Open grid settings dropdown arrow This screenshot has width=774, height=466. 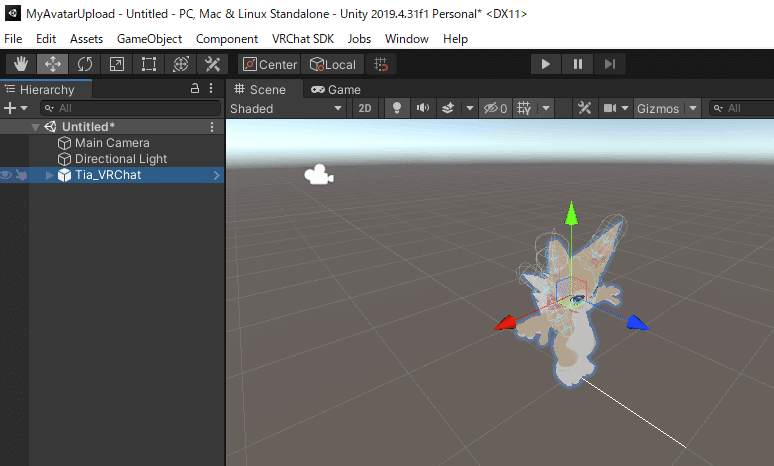click(546, 109)
